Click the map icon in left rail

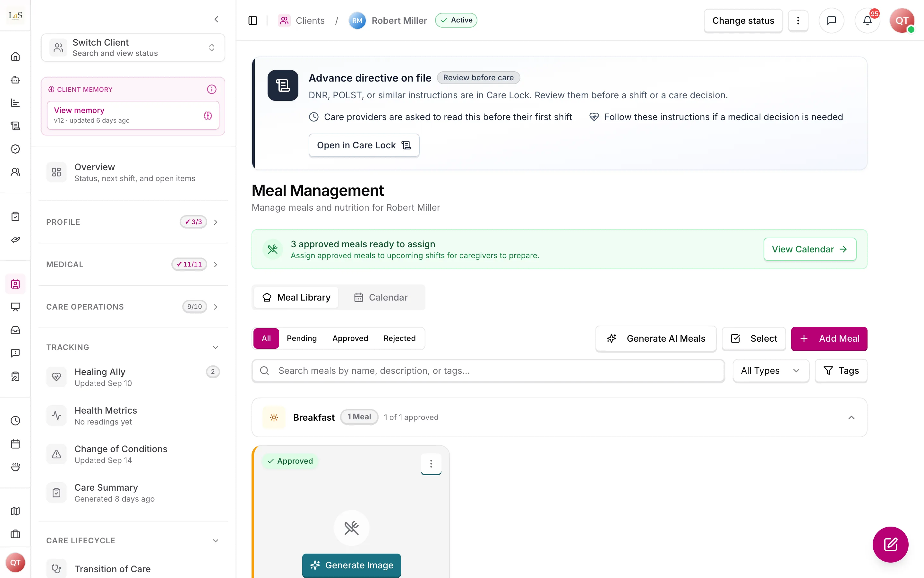15,511
